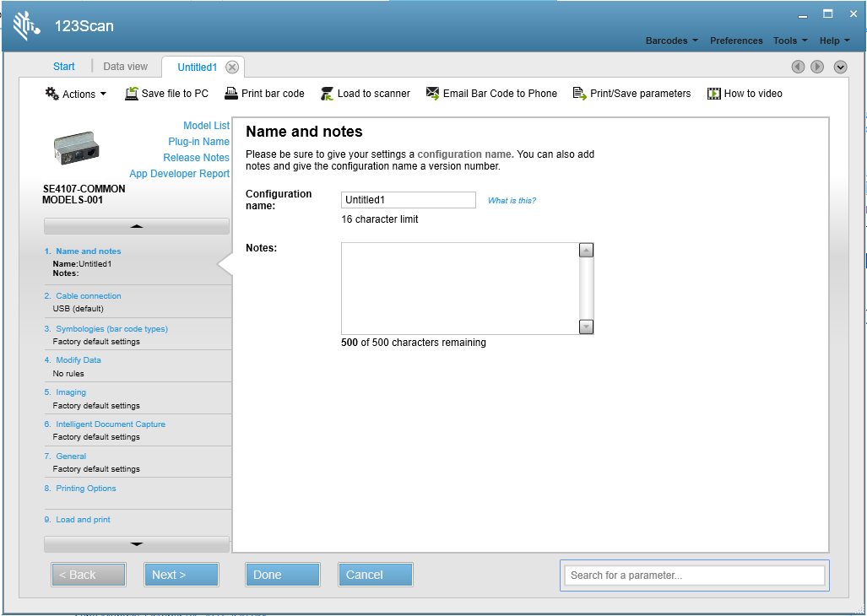Click the How to video film icon
The image size is (867, 616).
click(x=714, y=94)
